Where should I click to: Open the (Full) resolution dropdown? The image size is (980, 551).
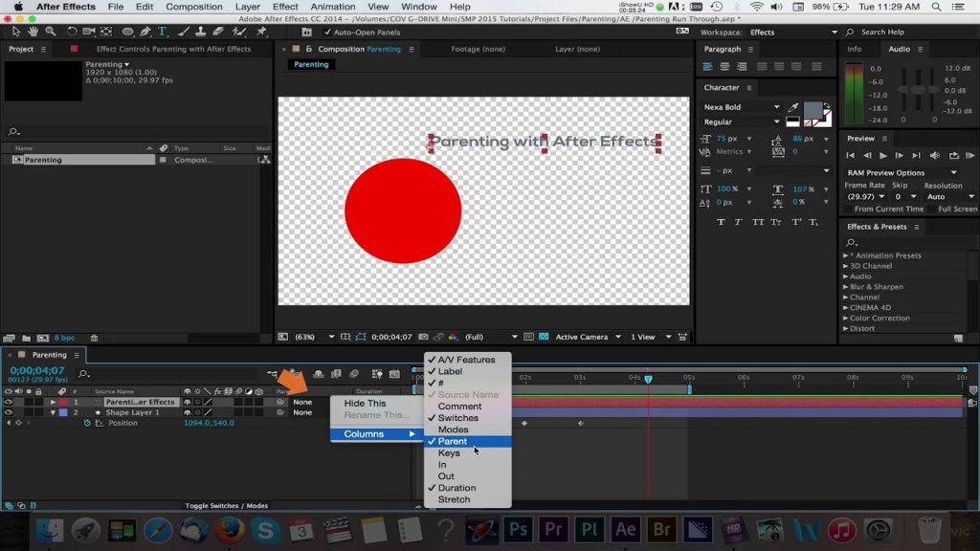coord(491,337)
